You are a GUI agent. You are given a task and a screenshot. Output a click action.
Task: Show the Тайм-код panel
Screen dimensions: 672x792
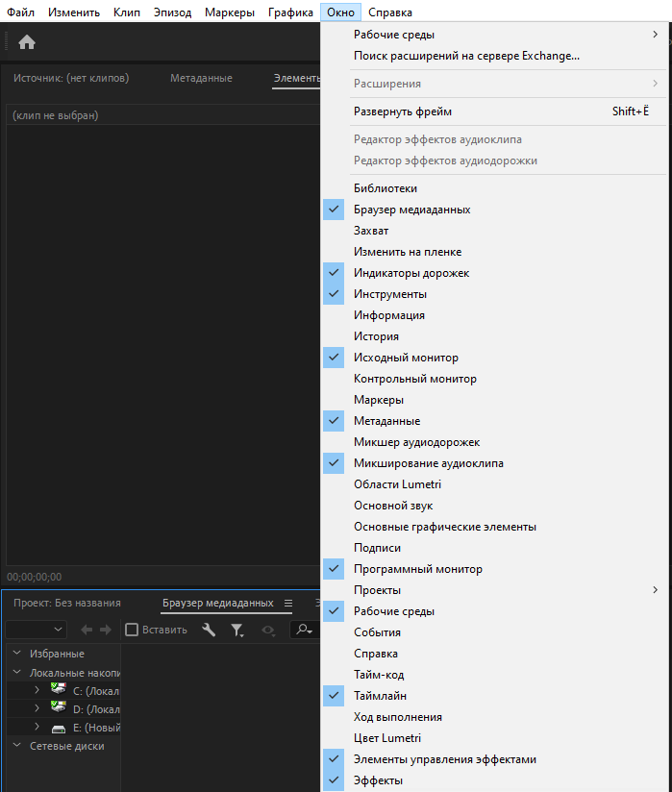(x=493, y=675)
